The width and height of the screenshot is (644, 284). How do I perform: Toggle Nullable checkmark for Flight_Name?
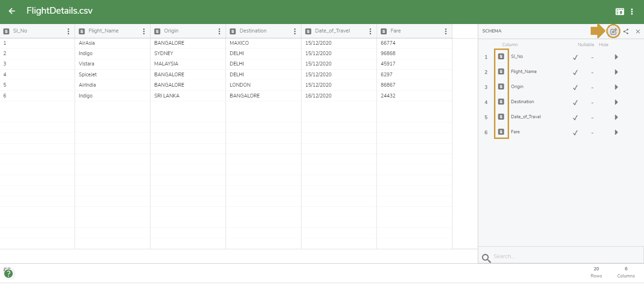coord(575,72)
